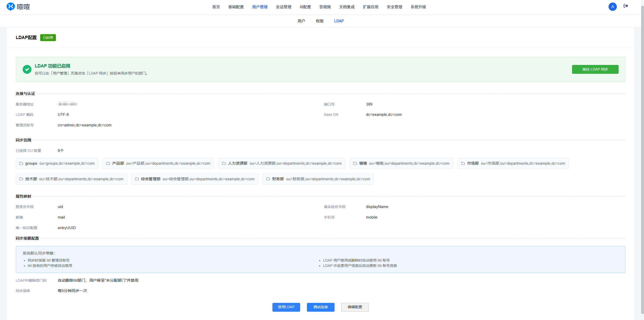Image resolution: width=644 pixels, height=320 pixels.
Task: Go to 首页 in top navigation
Action: tap(216, 7)
